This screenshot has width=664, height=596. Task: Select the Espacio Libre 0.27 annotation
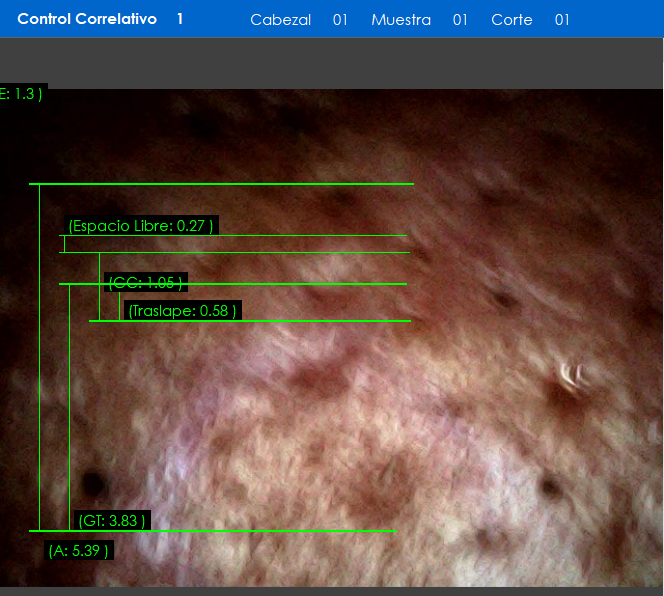click(x=140, y=226)
